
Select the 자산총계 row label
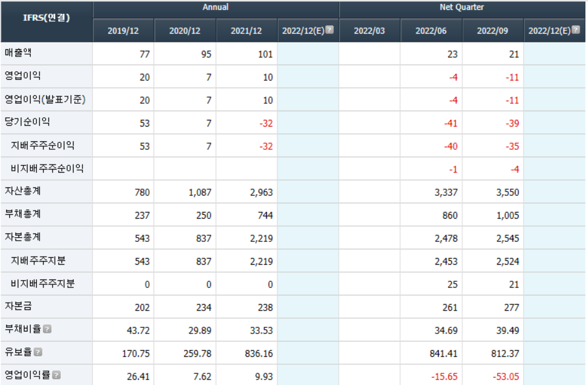click(x=23, y=191)
